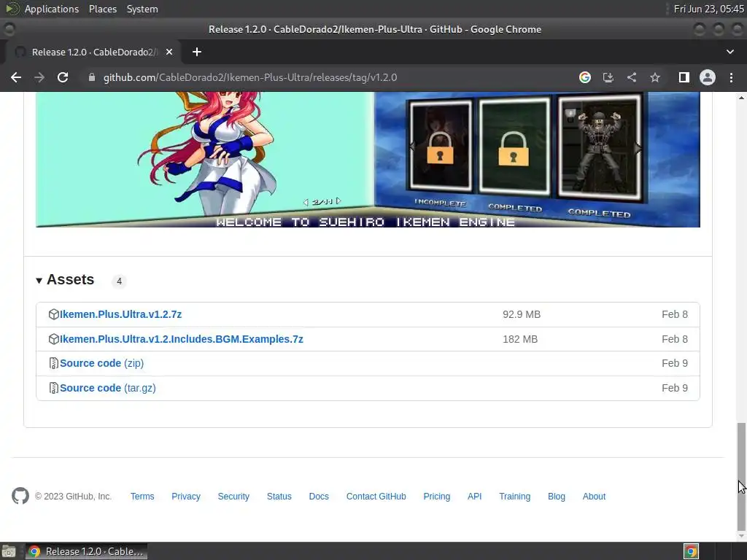Open the Google icon in address bar

point(585,77)
